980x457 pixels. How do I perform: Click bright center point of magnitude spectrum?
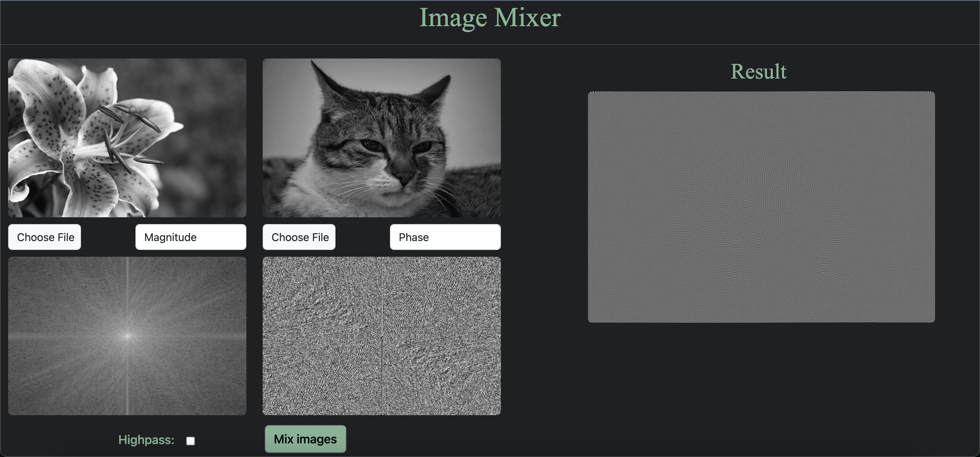128,335
